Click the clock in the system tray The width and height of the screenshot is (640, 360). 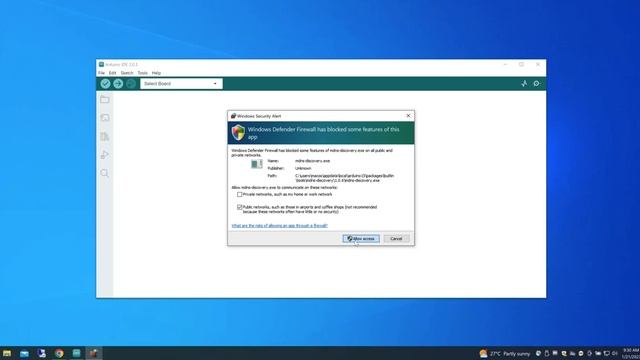click(x=630, y=353)
